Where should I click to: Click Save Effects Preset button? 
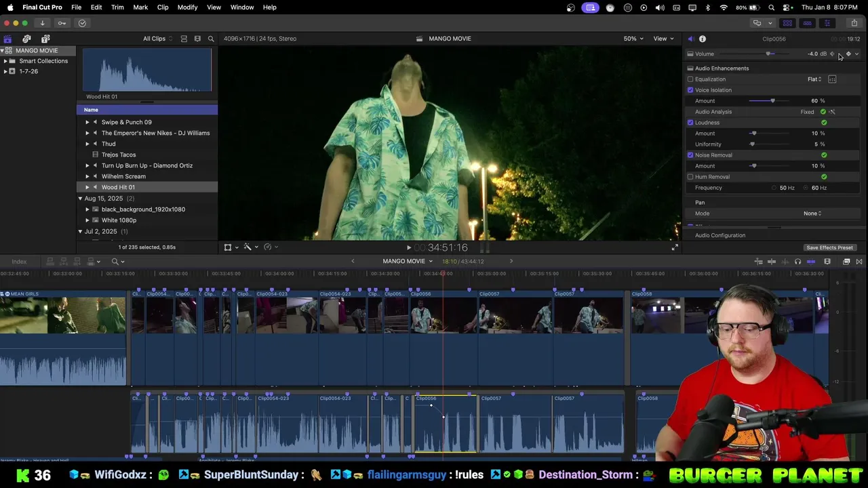click(829, 248)
